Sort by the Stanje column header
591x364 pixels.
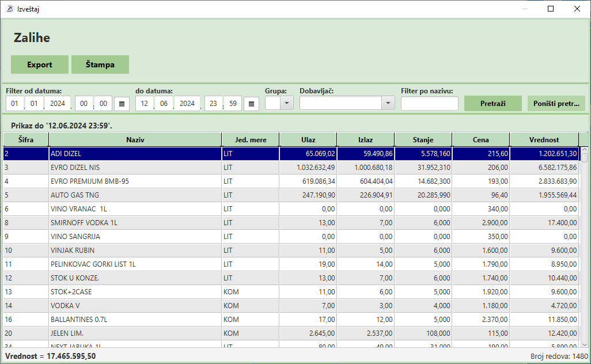pyautogui.click(x=423, y=139)
